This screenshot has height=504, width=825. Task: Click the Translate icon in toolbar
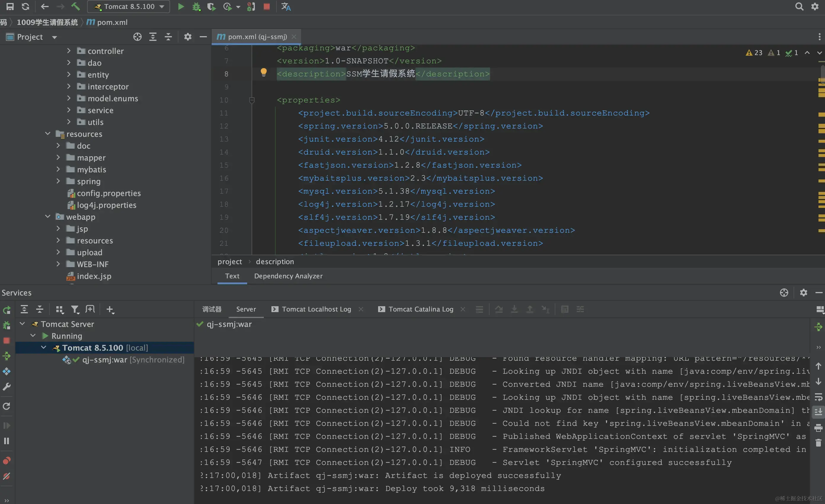[x=286, y=6]
